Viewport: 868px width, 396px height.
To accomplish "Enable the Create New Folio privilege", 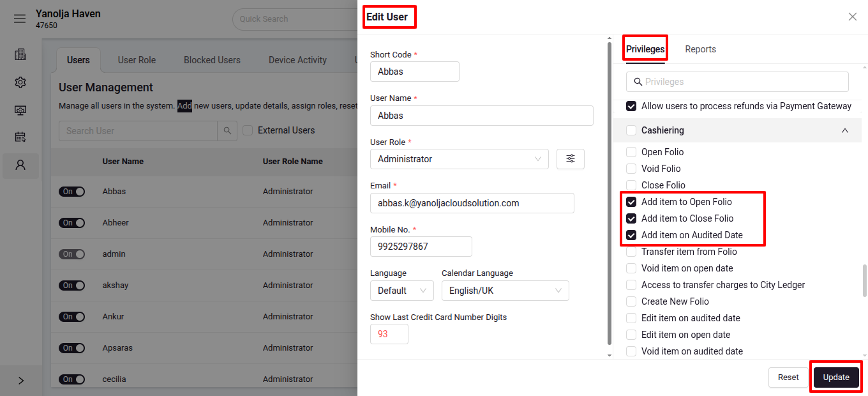I will 631,301.
